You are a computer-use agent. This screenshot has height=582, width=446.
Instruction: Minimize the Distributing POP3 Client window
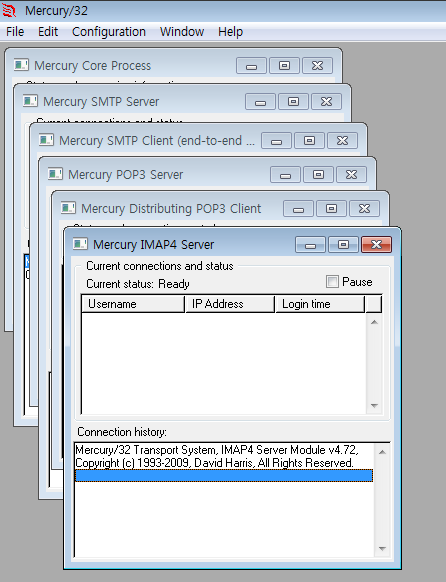[x=298, y=209]
